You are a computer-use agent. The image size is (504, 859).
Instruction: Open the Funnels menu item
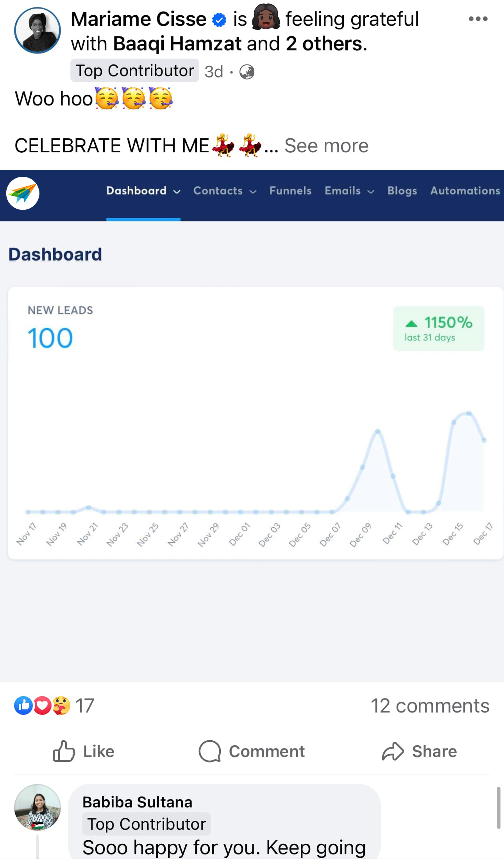tap(290, 191)
